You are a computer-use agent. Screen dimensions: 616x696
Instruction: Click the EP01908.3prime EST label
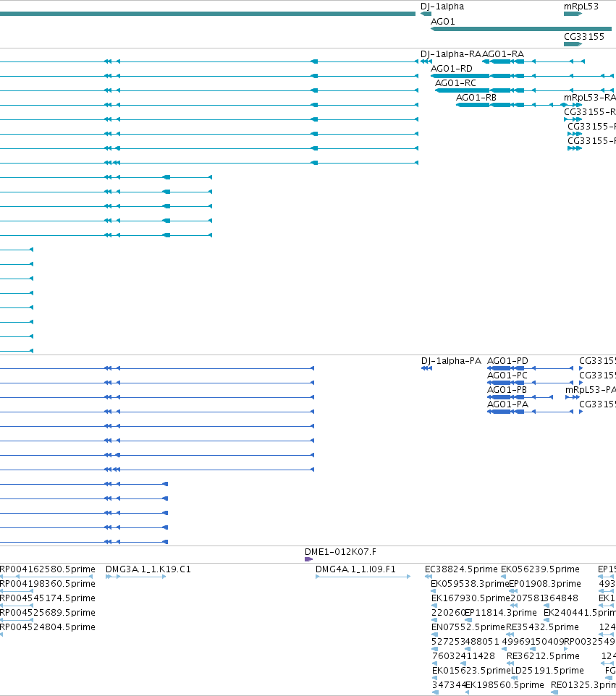tap(545, 583)
